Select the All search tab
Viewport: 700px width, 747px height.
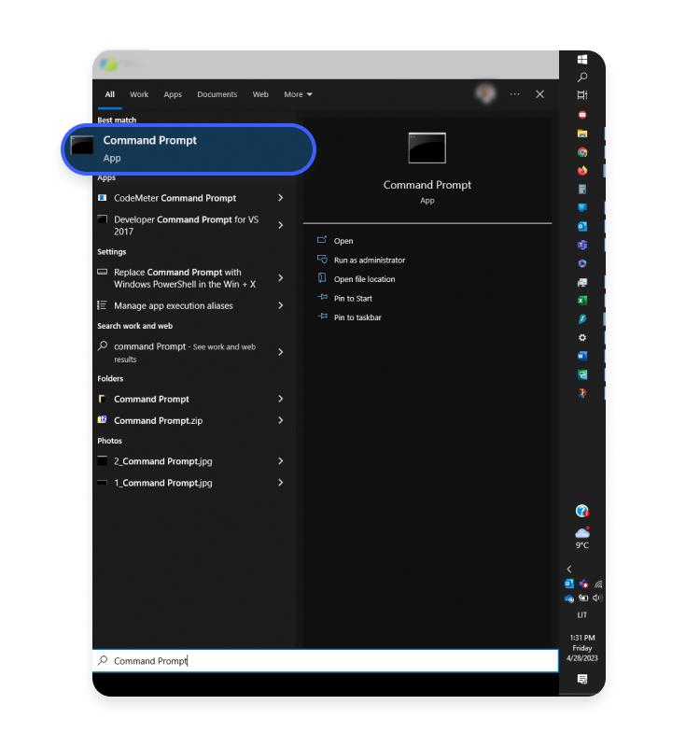point(109,94)
